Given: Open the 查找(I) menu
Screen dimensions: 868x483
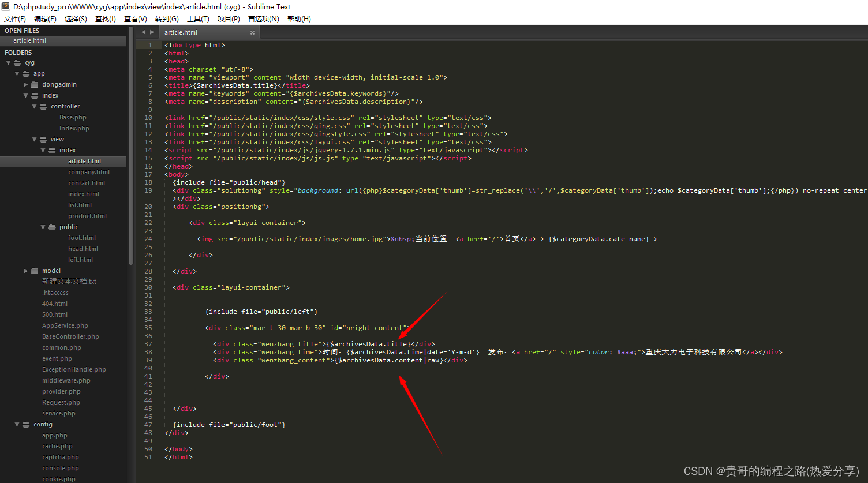Looking at the screenshot, I should 105,18.
